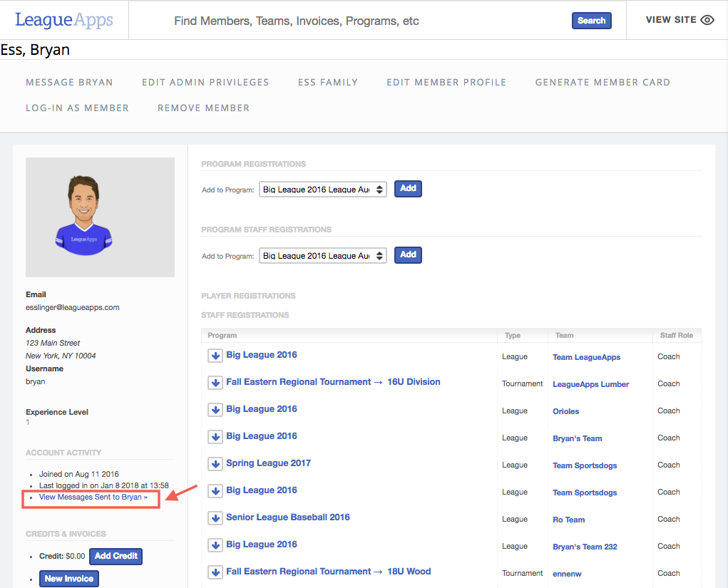The width and height of the screenshot is (728, 588).
Task: Click the down-arrow icon beside the Team LeagueApps row
Action: 215,356
